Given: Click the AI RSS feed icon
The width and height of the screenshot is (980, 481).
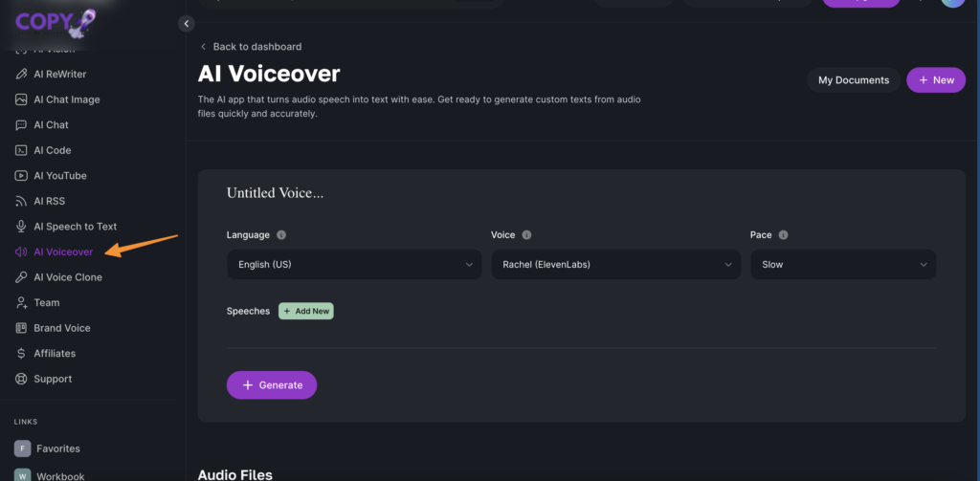Looking at the screenshot, I should [x=21, y=202].
